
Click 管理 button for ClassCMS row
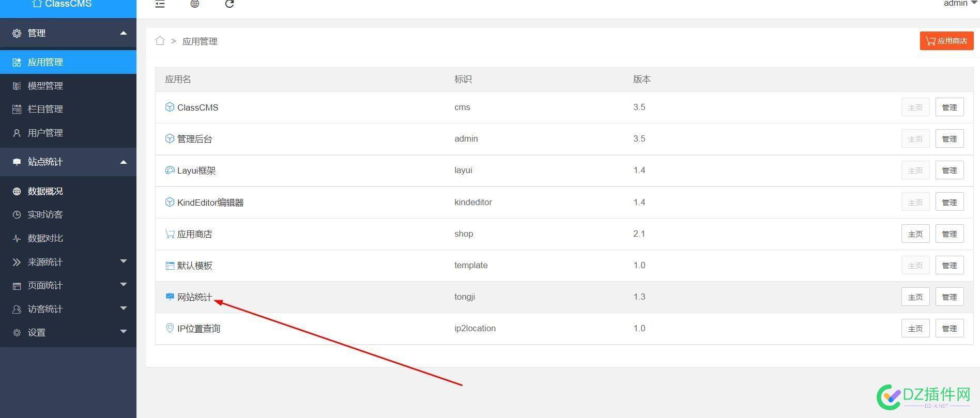[x=950, y=107]
